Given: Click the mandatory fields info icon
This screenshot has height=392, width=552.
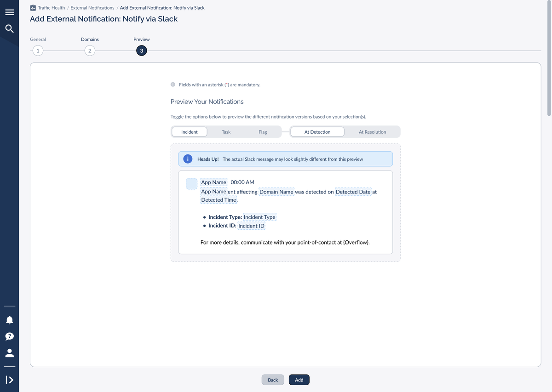Looking at the screenshot, I should [173, 85].
